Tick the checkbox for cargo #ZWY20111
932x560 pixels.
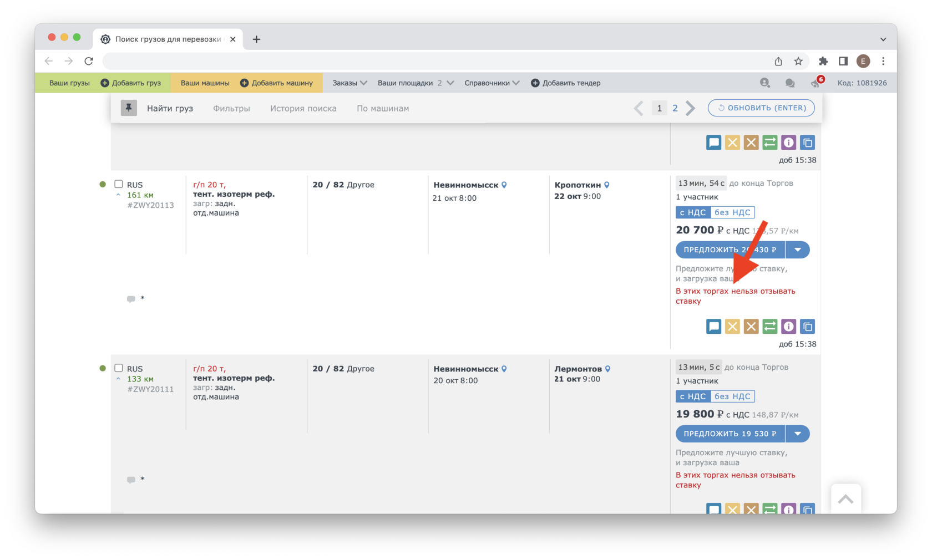(118, 368)
